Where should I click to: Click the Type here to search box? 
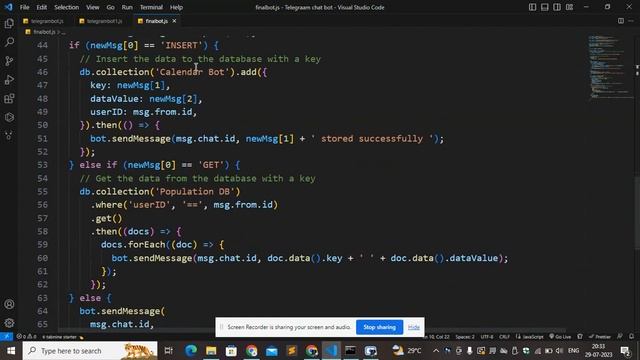pos(90,351)
